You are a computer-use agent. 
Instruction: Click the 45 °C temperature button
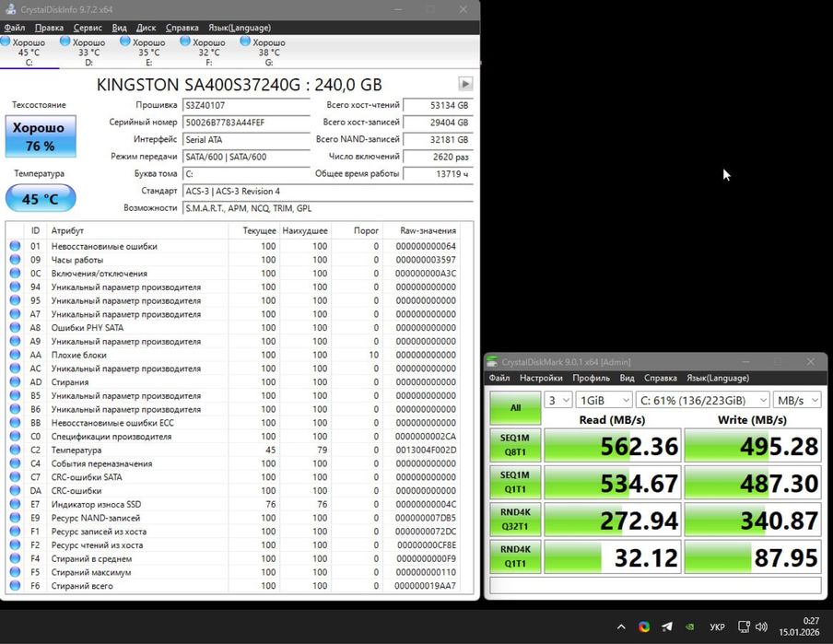coord(41,199)
